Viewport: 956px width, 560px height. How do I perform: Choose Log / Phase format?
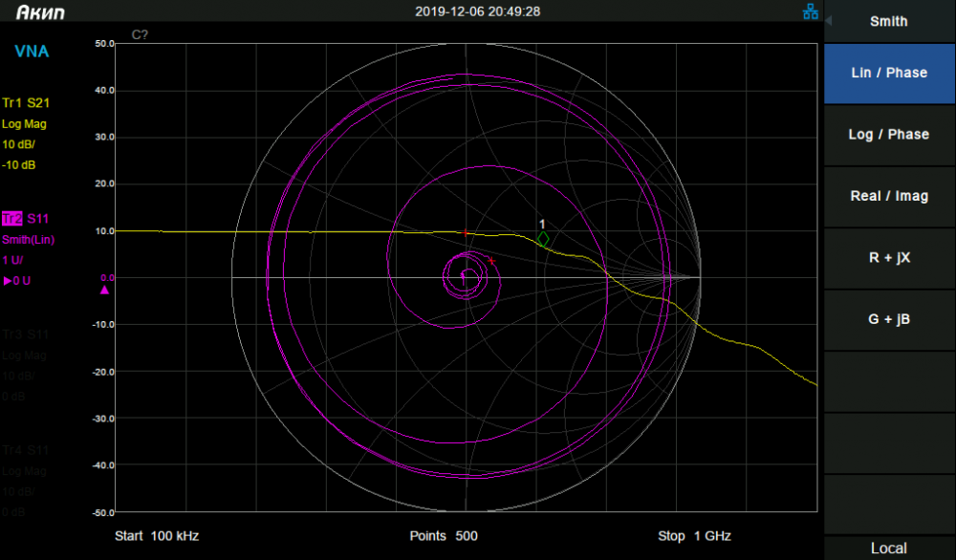(x=889, y=135)
